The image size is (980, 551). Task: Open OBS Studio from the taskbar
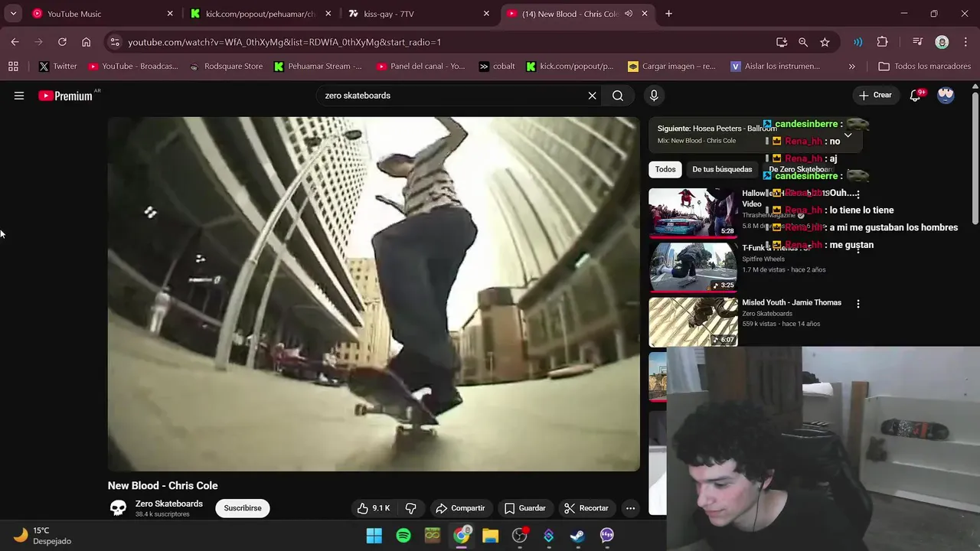coord(520,536)
